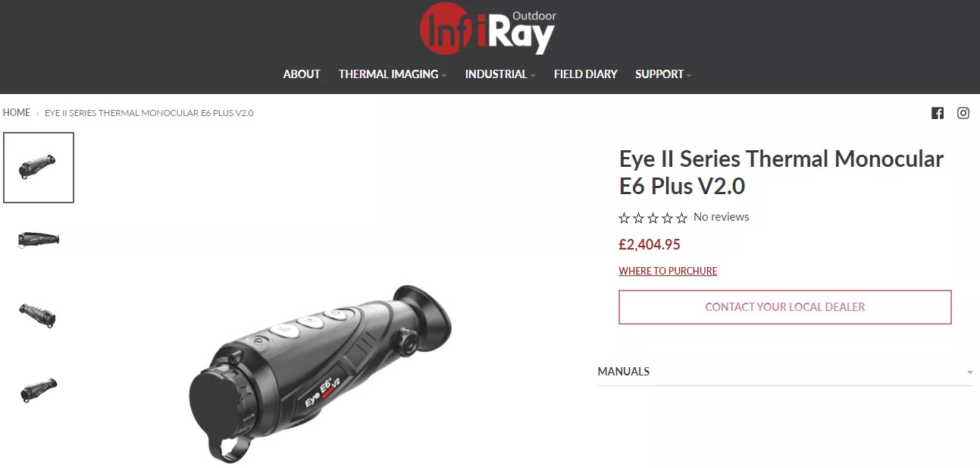Open the Support dropdown menu

[x=663, y=74]
